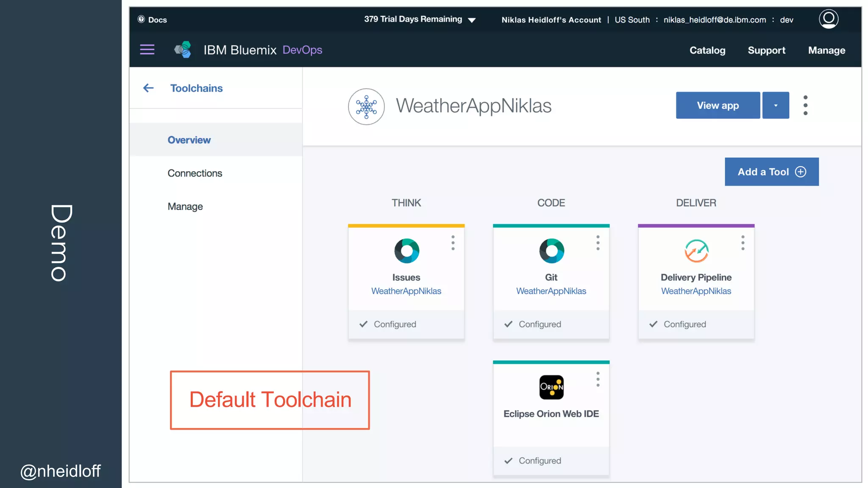Click the Eclipse Orion Web IDE title
Viewport: 868px width, 488px height.
point(551,414)
